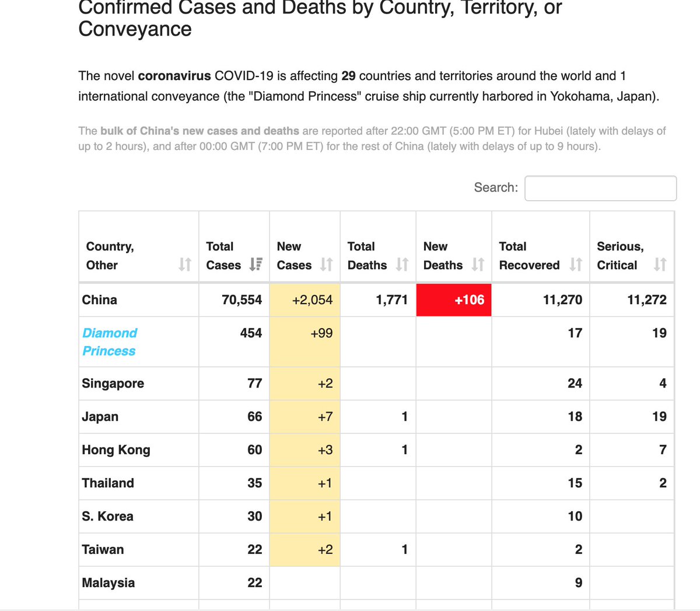
Task: Click the bold word coronavirus in paragraph
Action: point(174,76)
